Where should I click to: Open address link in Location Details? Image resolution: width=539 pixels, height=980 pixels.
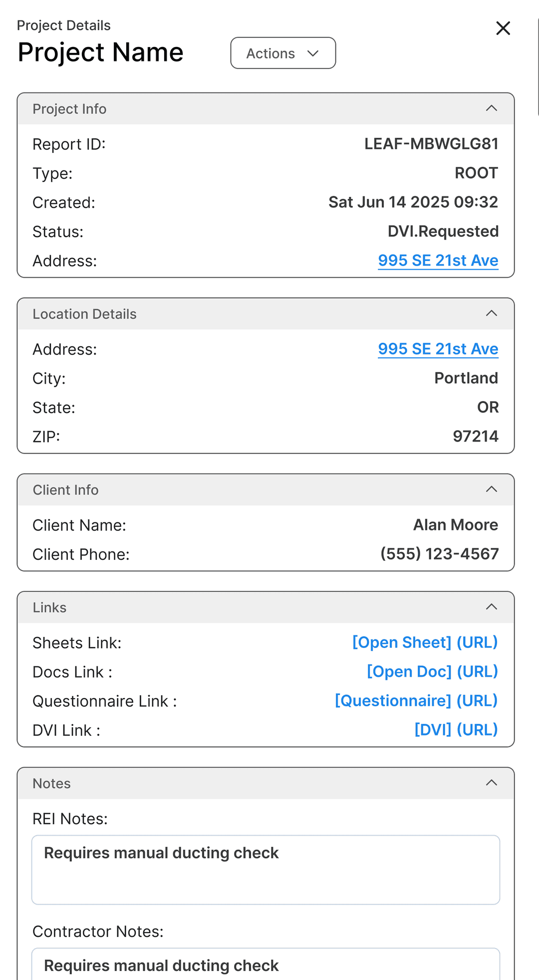pos(438,349)
